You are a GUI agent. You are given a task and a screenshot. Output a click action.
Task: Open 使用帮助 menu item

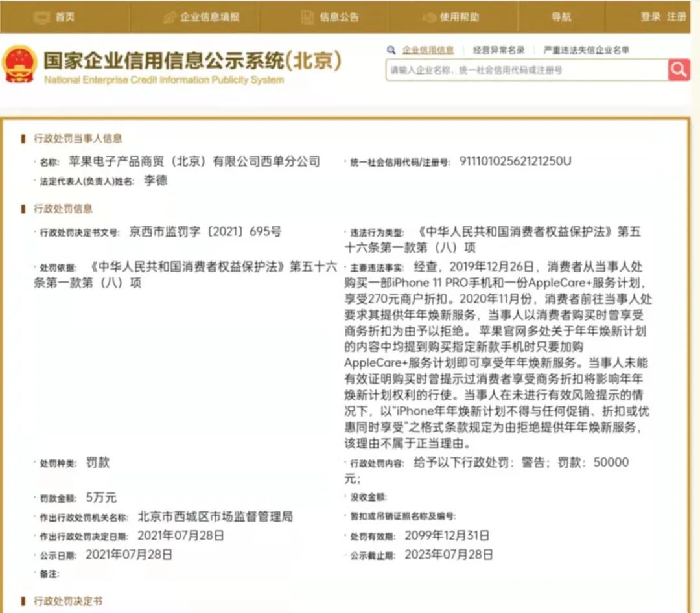pyautogui.click(x=460, y=17)
